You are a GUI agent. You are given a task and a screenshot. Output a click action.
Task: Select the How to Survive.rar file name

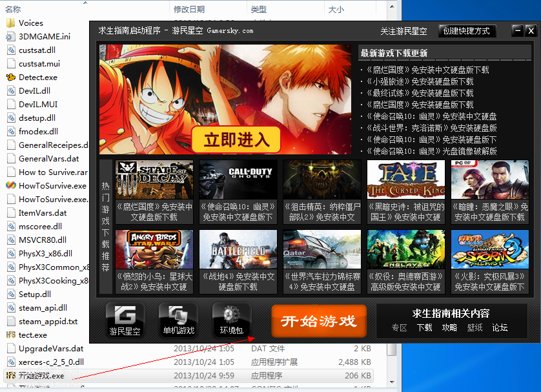pos(53,172)
